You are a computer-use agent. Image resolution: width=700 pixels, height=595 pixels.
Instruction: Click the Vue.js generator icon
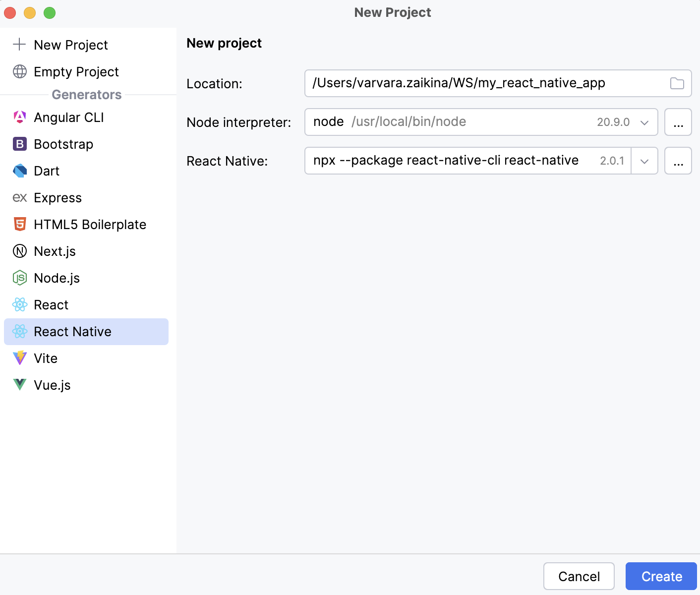pyautogui.click(x=19, y=385)
